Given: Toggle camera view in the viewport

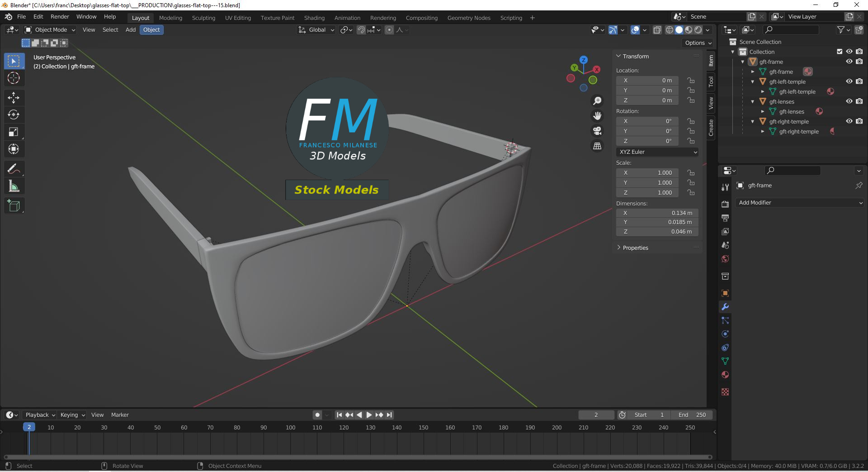Looking at the screenshot, I should point(597,131).
